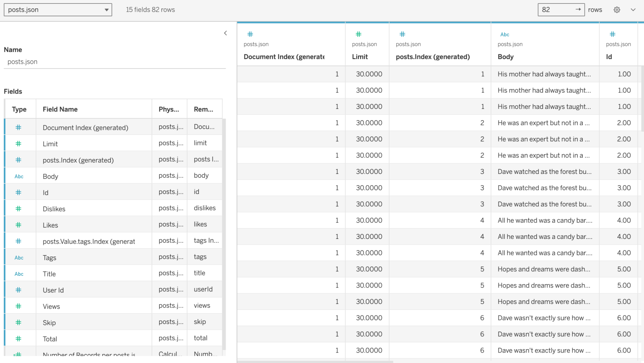Click the # type icon beside the Likes field
Screen dimensions: 644x363
click(x=19, y=225)
